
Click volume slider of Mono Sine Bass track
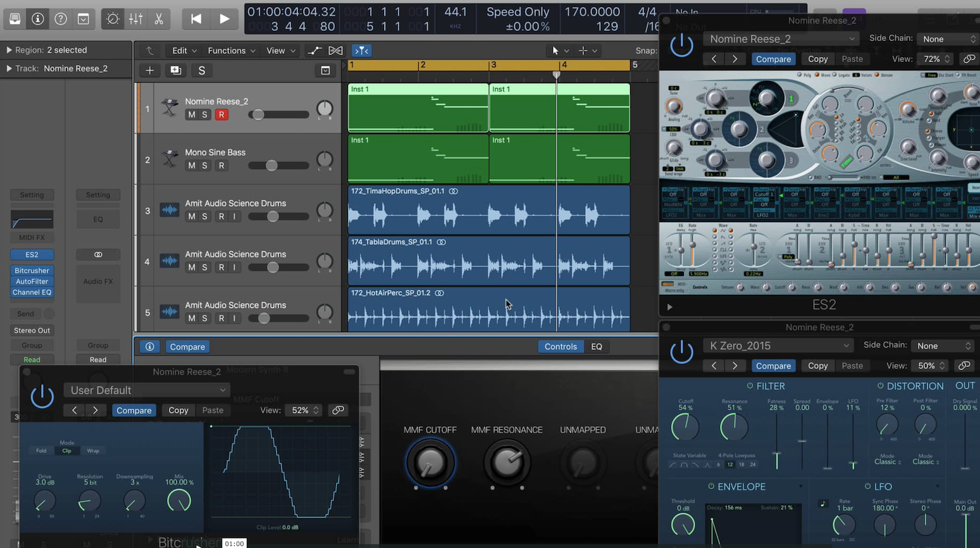pyautogui.click(x=278, y=165)
